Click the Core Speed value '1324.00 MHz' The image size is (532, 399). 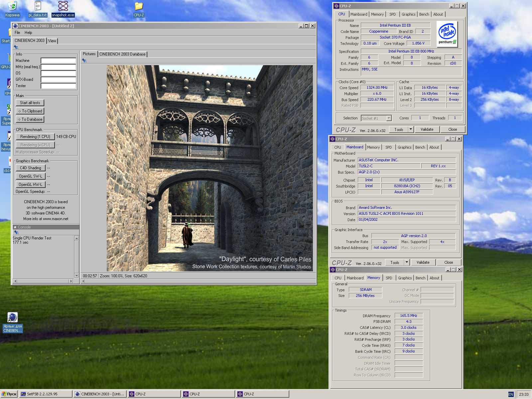[377, 88]
